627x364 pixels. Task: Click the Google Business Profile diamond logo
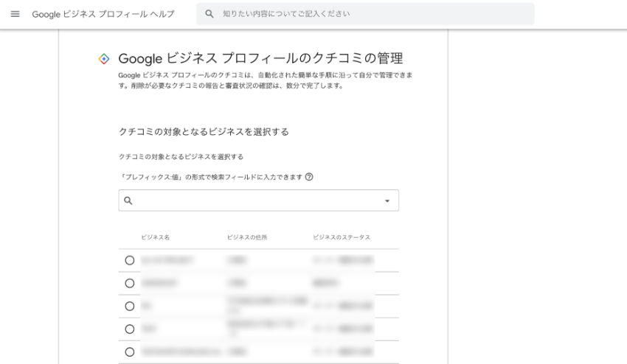104,59
